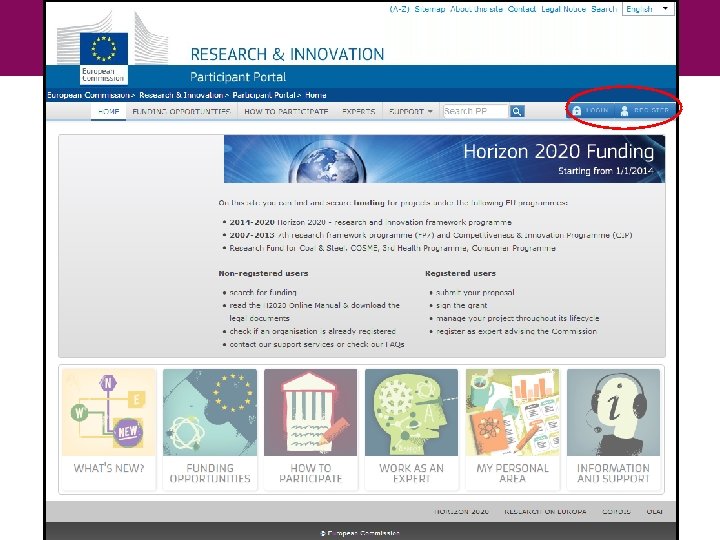Open the Cordis footer link
Screen dimensions: 720x540
tap(616, 512)
